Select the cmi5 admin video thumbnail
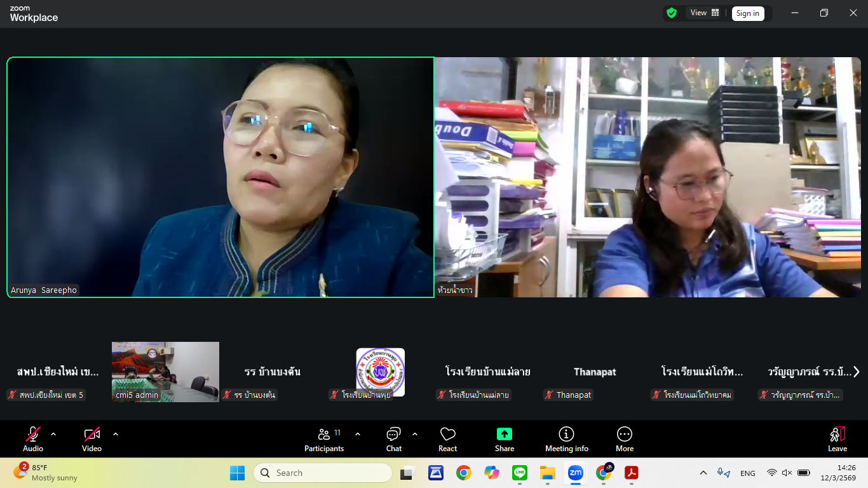This screenshot has height=488, width=868. (x=165, y=372)
